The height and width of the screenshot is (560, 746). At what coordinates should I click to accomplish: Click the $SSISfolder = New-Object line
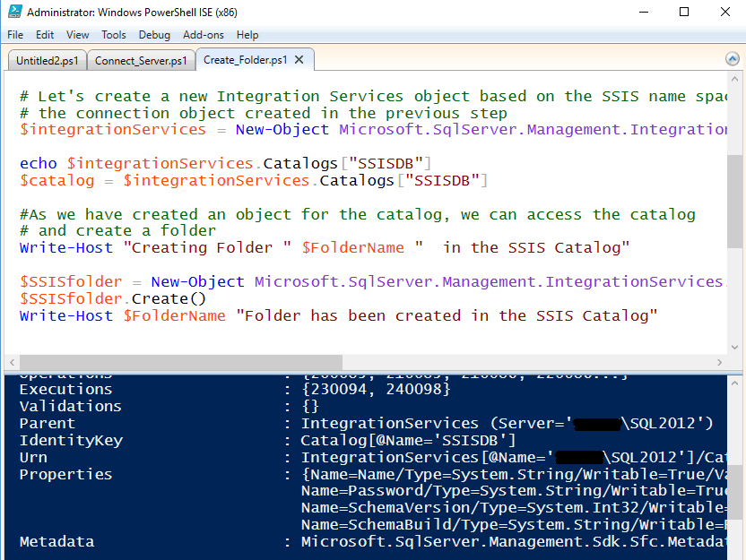(x=373, y=281)
